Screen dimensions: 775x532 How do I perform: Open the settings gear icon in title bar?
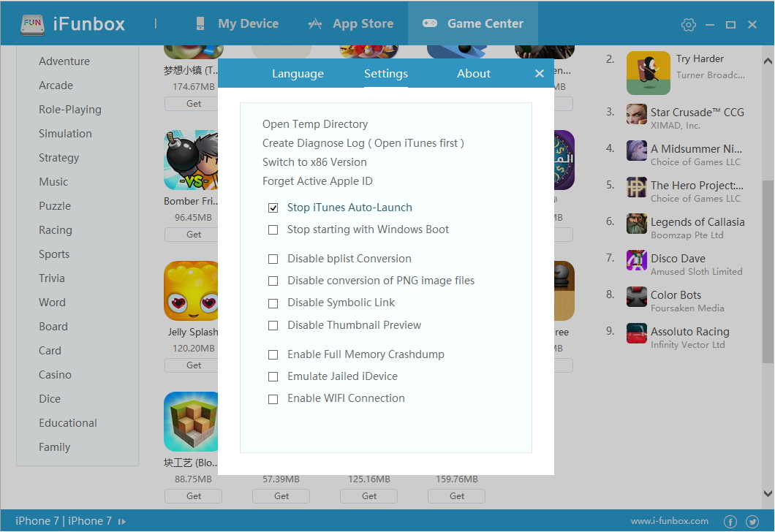pyautogui.click(x=688, y=25)
